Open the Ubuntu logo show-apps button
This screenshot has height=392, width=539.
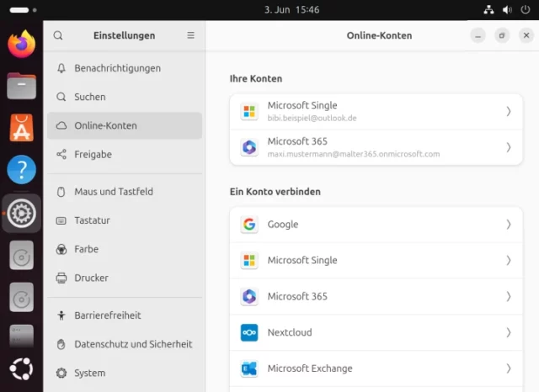pyautogui.click(x=21, y=369)
